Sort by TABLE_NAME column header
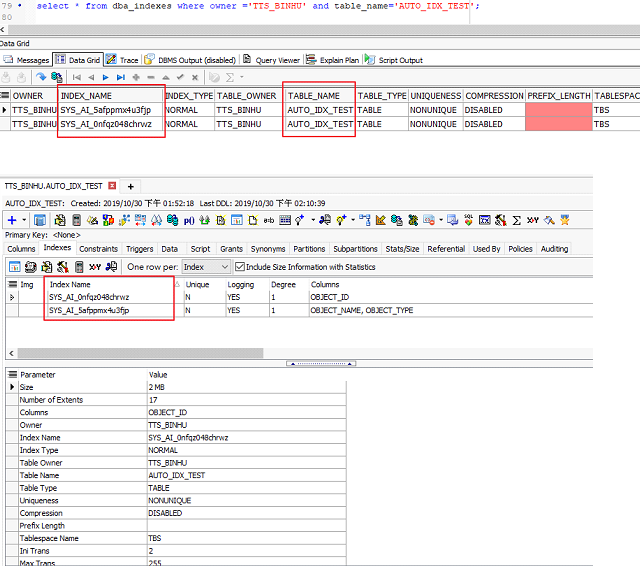 point(320,96)
